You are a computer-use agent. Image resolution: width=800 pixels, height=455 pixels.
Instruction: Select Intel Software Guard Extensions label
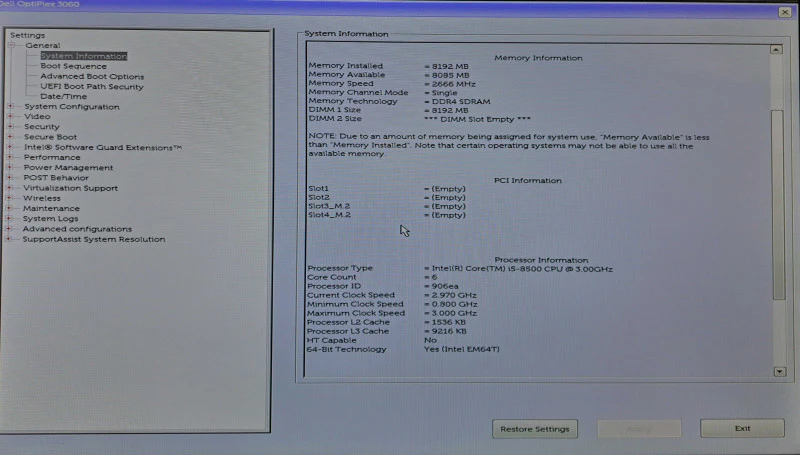point(103,147)
